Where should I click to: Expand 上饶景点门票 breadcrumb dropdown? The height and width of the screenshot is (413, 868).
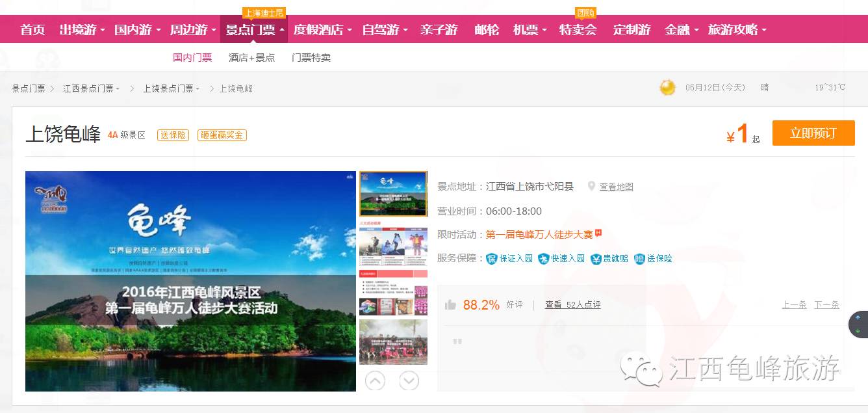[x=172, y=88]
